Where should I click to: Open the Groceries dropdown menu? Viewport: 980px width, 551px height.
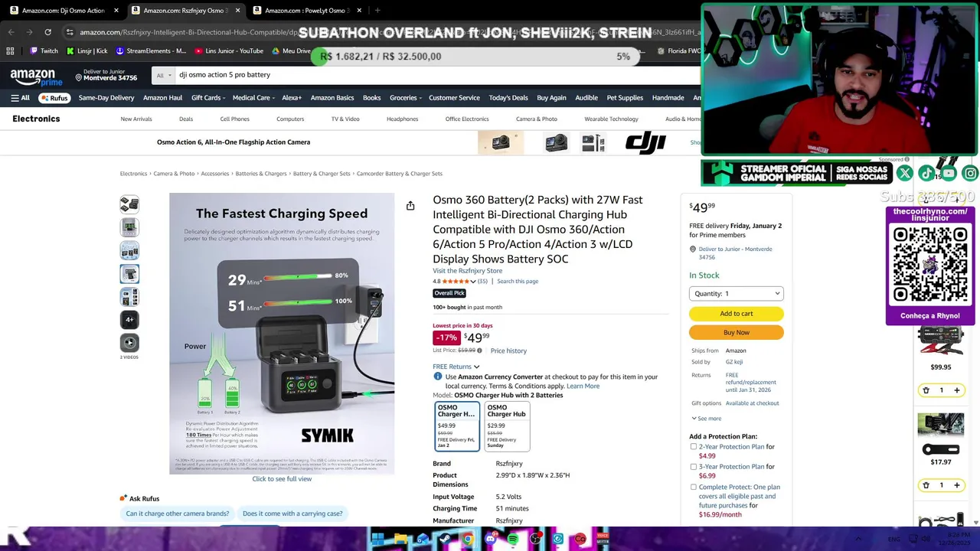(406, 98)
